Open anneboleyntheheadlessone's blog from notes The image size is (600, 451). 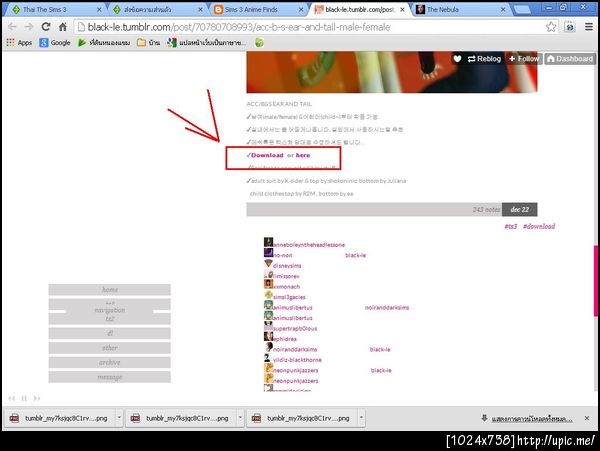[x=309, y=245]
